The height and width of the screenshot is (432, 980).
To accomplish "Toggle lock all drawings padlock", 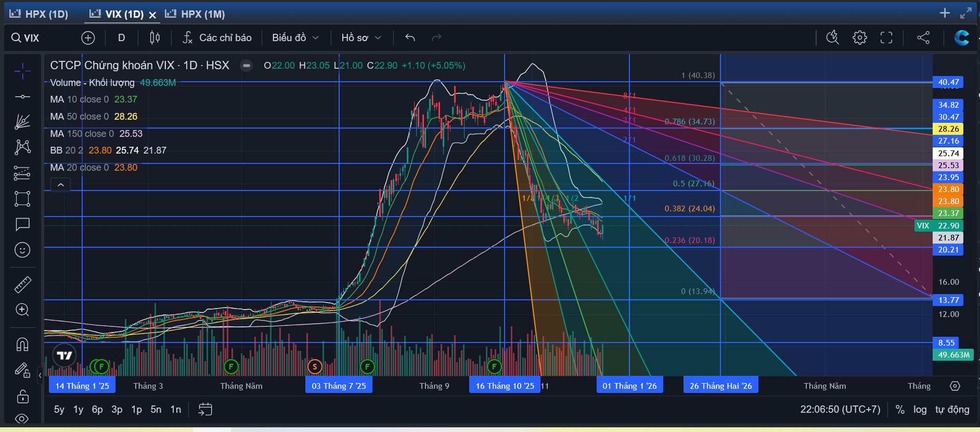I will point(22,396).
